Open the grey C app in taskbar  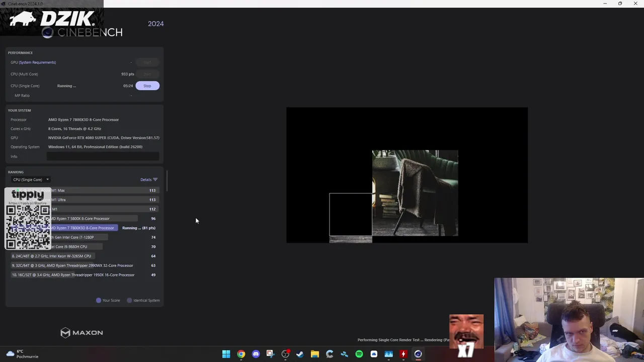[x=330, y=354]
